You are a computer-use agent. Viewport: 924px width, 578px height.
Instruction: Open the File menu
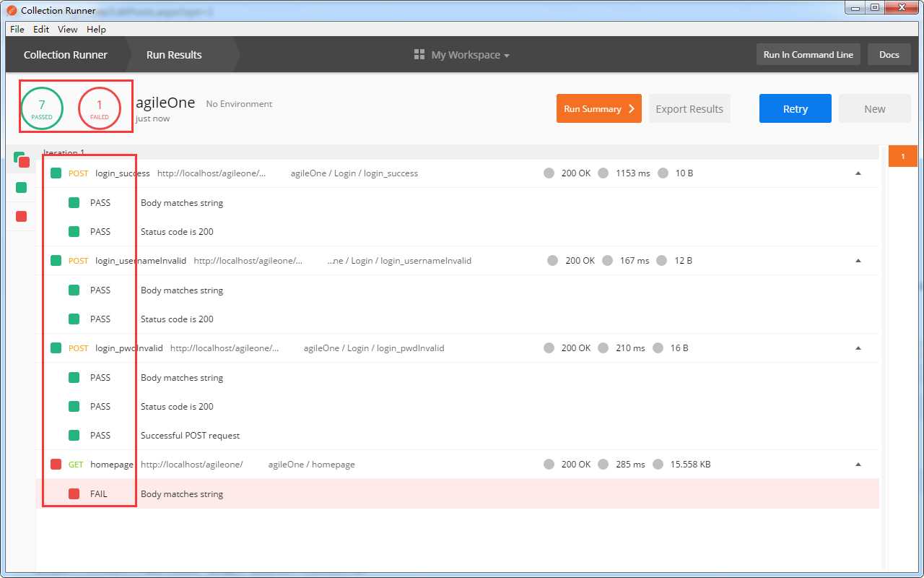coord(17,30)
